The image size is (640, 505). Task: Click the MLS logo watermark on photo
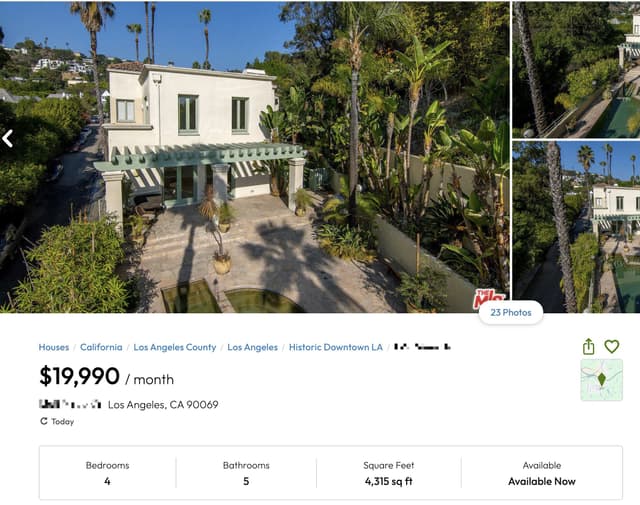coord(489,299)
